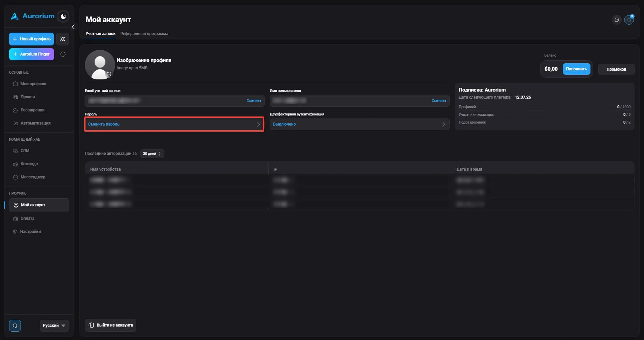The width and height of the screenshot is (644, 340).
Task: Click Выйти из аккаунта button
Action: 110,325
